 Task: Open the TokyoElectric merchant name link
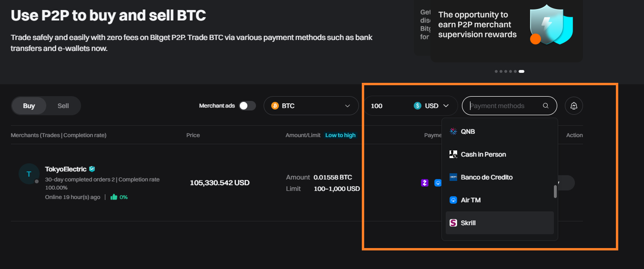[x=66, y=169]
